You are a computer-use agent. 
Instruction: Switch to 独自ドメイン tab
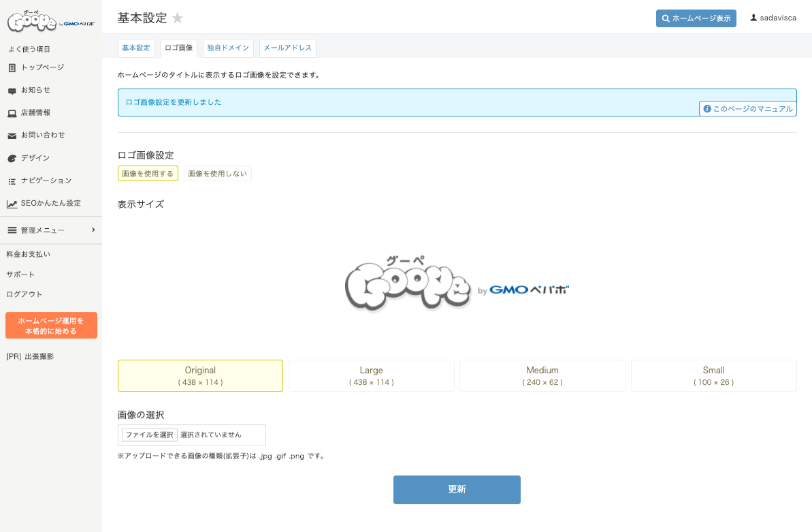point(229,48)
